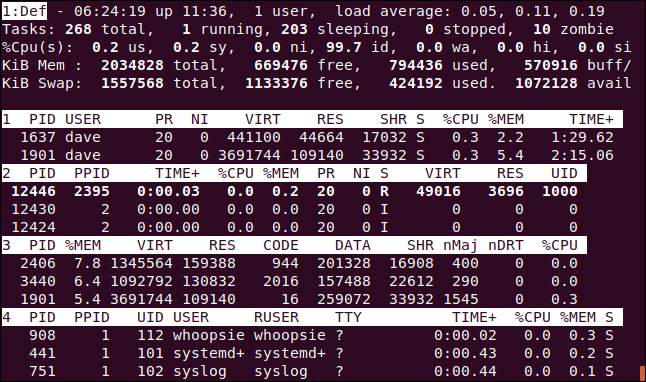Click the 49016 VIRT value
The image size is (646, 382).
click(438, 191)
